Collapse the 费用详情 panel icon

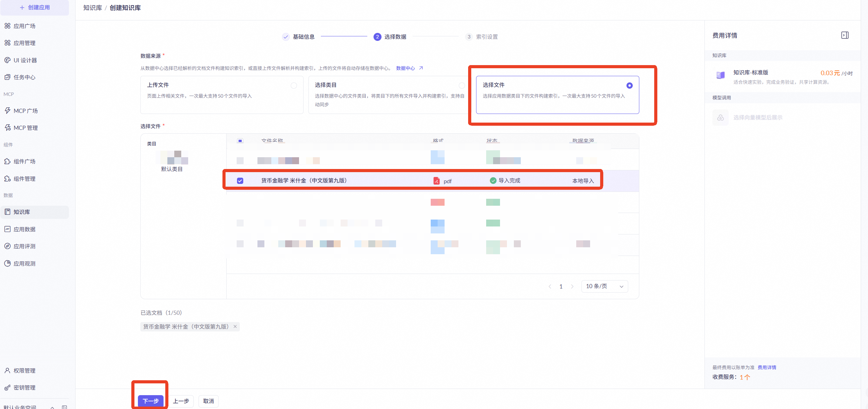845,35
